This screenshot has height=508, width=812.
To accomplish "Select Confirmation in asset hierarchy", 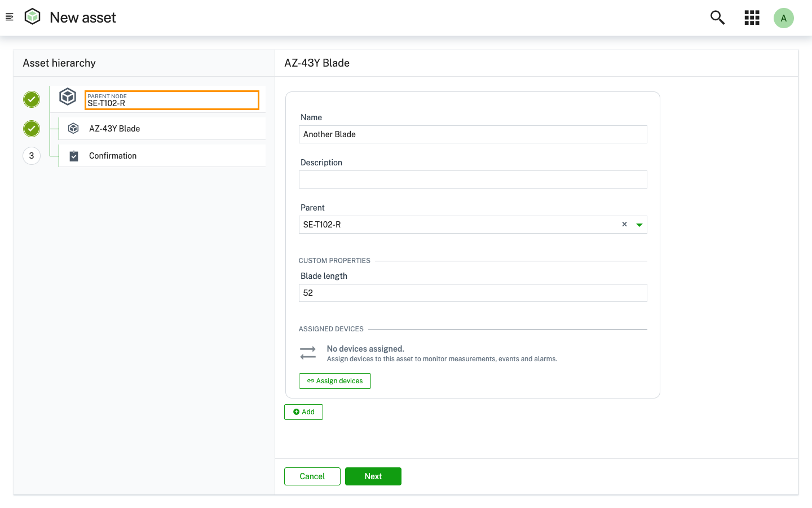I will [x=113, y=156].
